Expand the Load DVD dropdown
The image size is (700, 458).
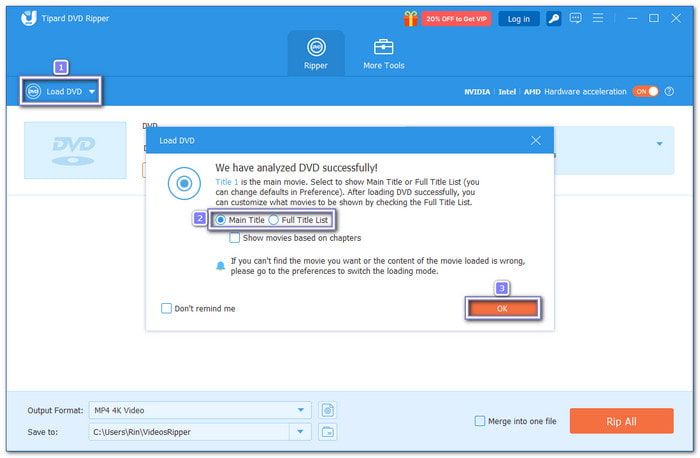tap(92, 92)
